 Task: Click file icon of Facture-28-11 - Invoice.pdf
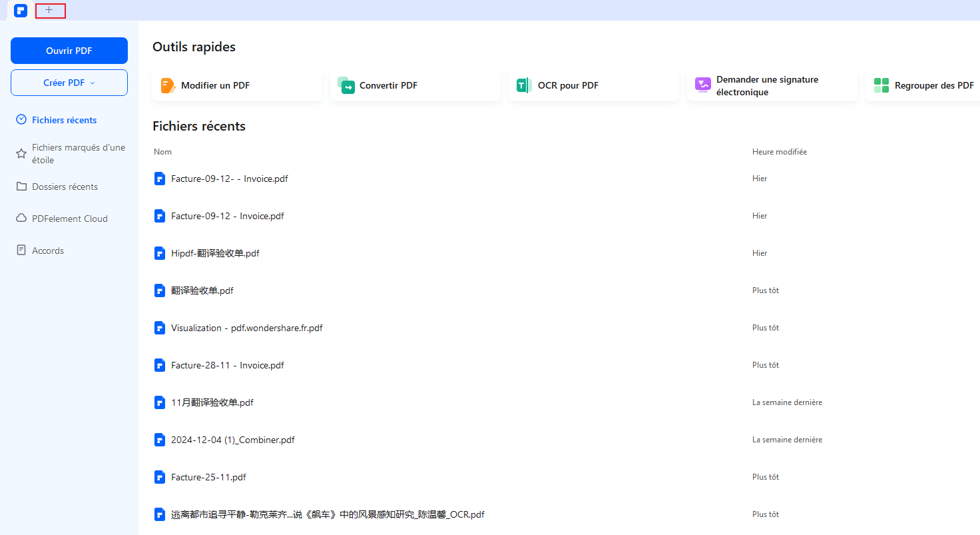tap(160, 365)
